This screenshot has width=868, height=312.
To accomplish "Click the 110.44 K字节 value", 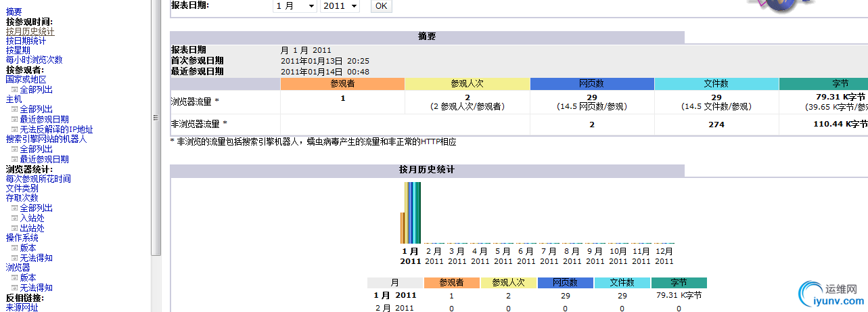I will click(840, 125).
